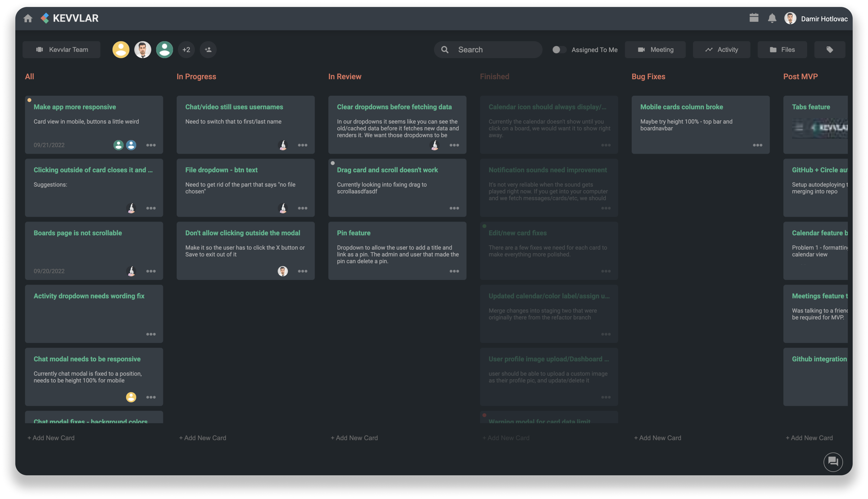The height and width of the screenshot is (499, 868).
Task: Open Kevvlar Team board selector
Action: [x=62, y=50]
